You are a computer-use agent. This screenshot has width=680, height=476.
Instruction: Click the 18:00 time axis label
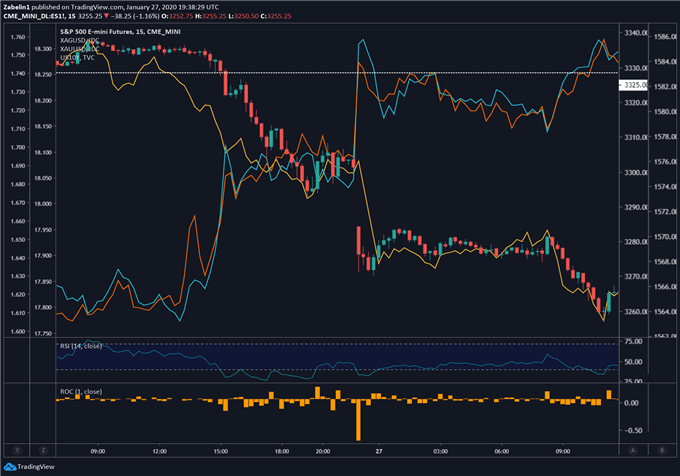(282, 451)
